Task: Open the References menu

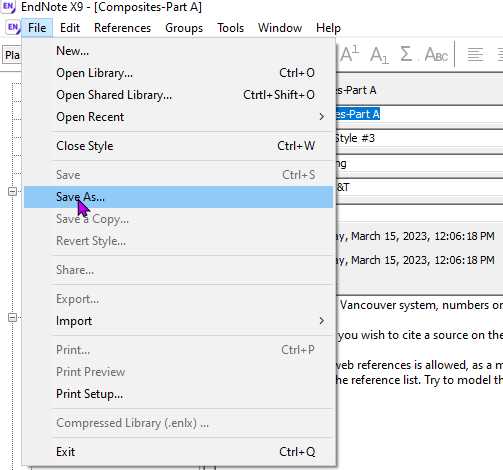Action: pyautogui.click(x=122, y=28)
